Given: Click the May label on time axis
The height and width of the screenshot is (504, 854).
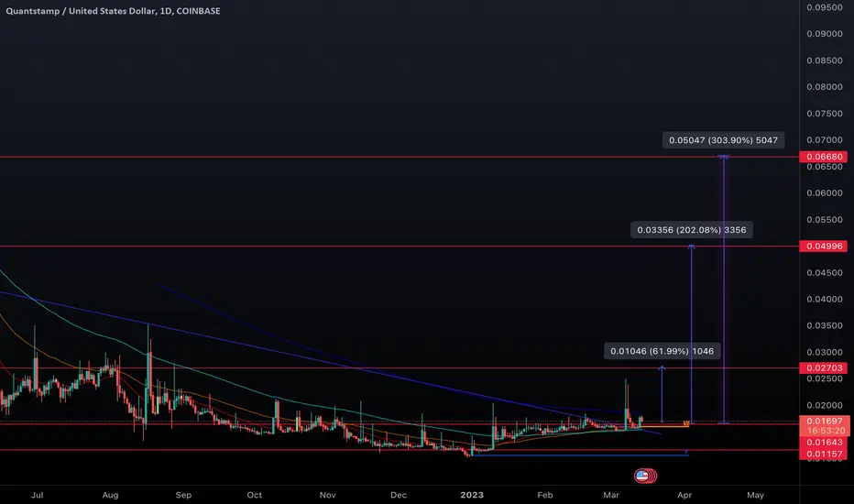Looking at the screenshot, I should point(755,495).
